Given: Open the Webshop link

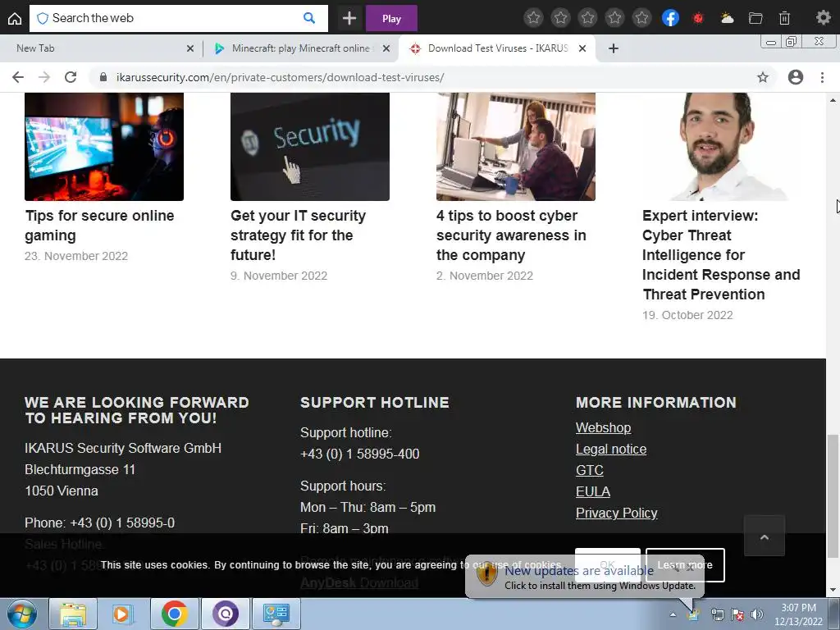Looking at the screenshot, I should (603, 427).
